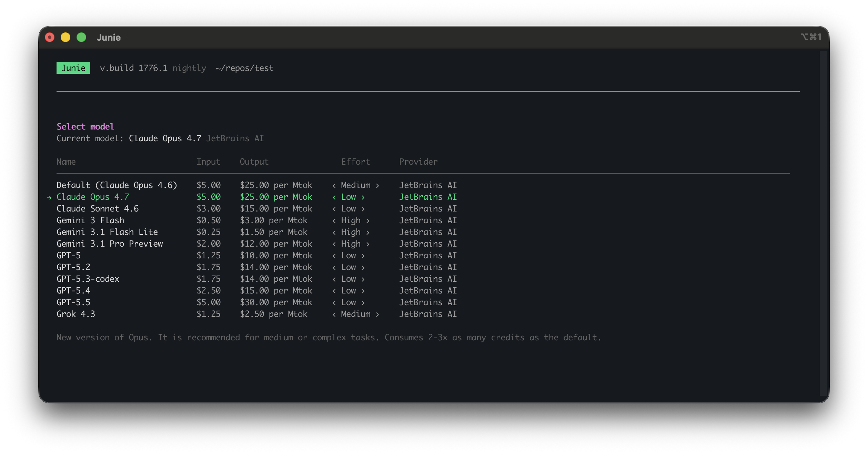
Task: Increase effort for Grok 4.3
Action: [377, 314]
